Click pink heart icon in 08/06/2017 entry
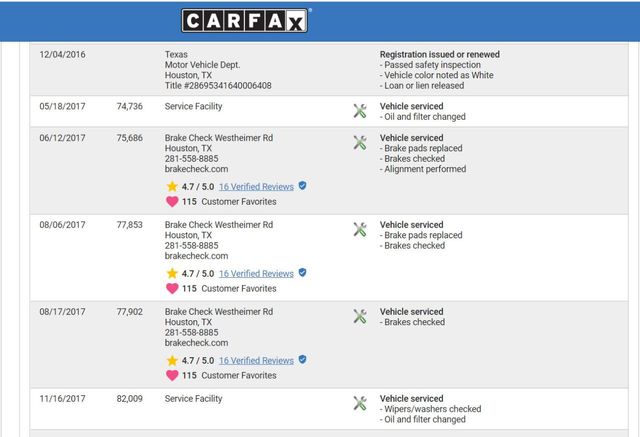This screenshot has height=437, width=640. tap(172, 289)
